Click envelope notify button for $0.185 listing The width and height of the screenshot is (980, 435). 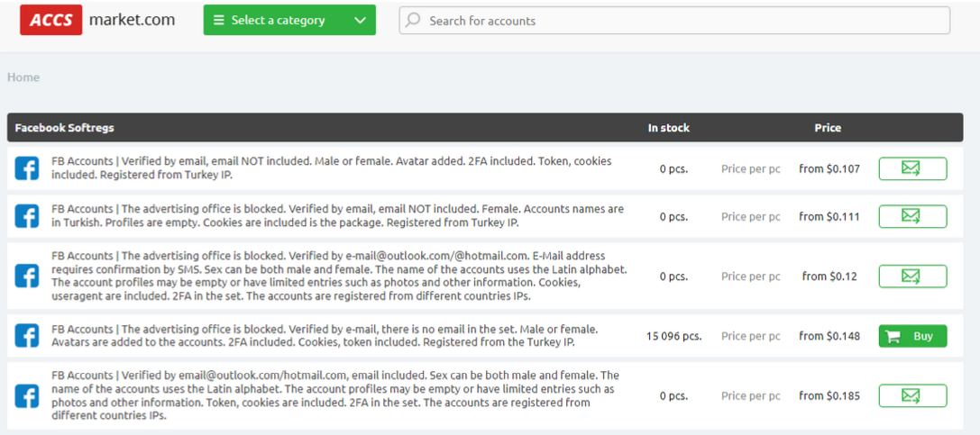(x=912, y=395)
